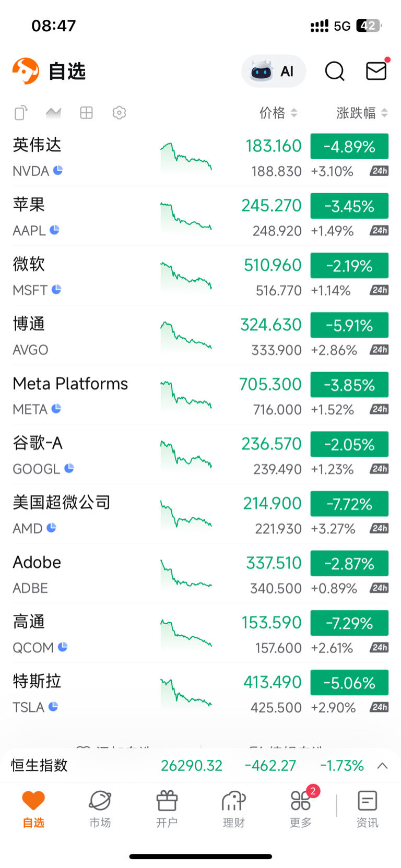Toggle 24h badge on NVDA row

point(379,171)
